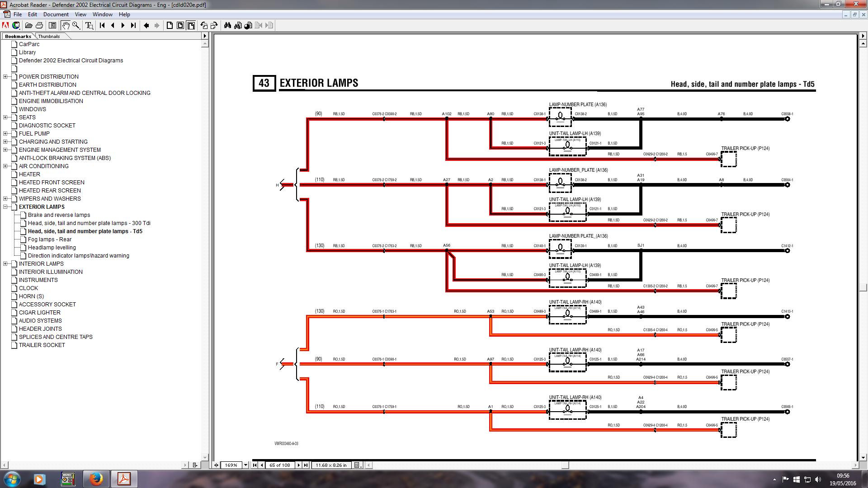Screen dimensions: 868x488
Task: Open Headlamp levelling bookmark
Action: (x=52, y=248)
